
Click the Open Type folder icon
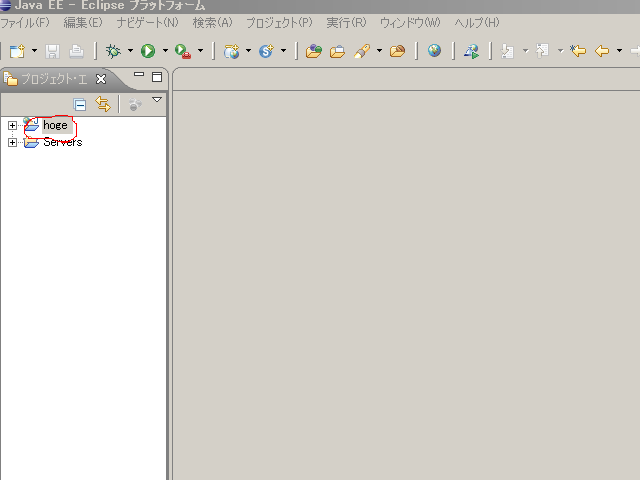click(313, 51)
